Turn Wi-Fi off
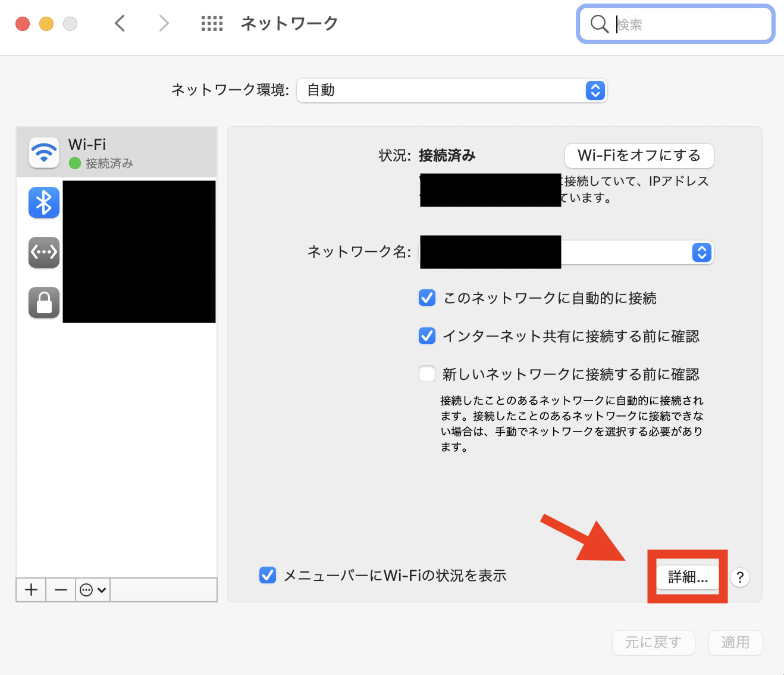Viewport: 784px width, 675px height. tap(639, 155)
